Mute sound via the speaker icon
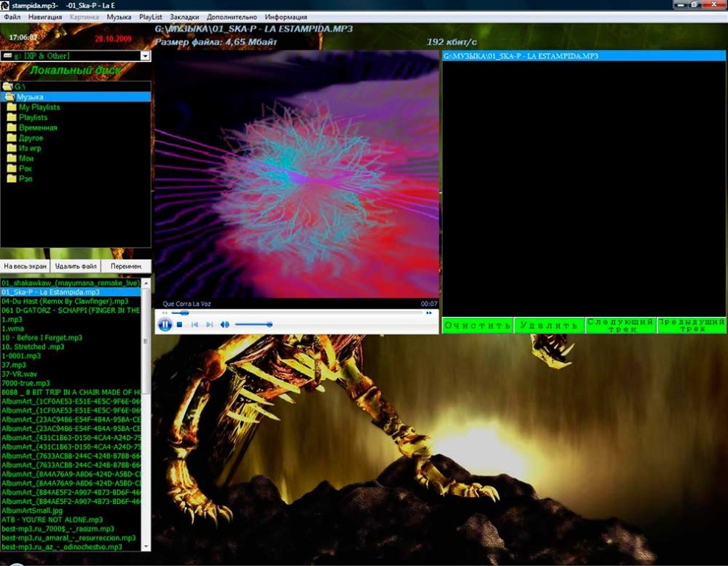Image resolution: width=728 pixels, height=566 pixels. click(x=225, y=324)
